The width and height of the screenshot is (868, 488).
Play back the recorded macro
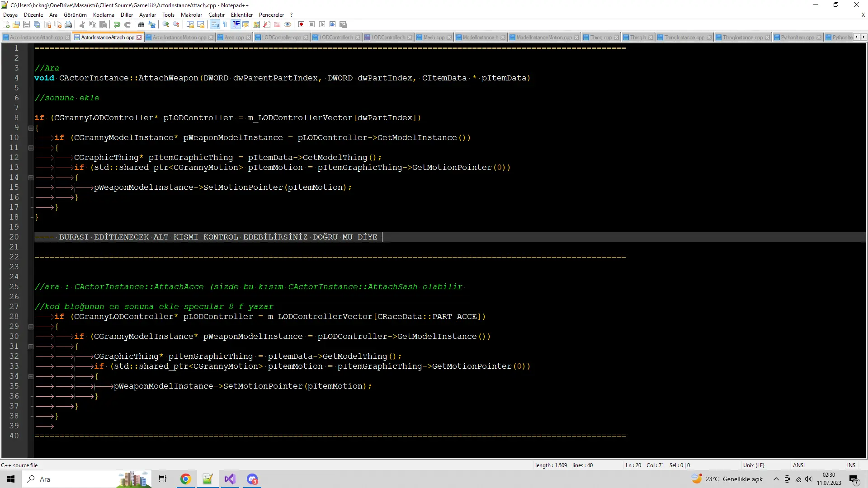(x=322, y=24)
